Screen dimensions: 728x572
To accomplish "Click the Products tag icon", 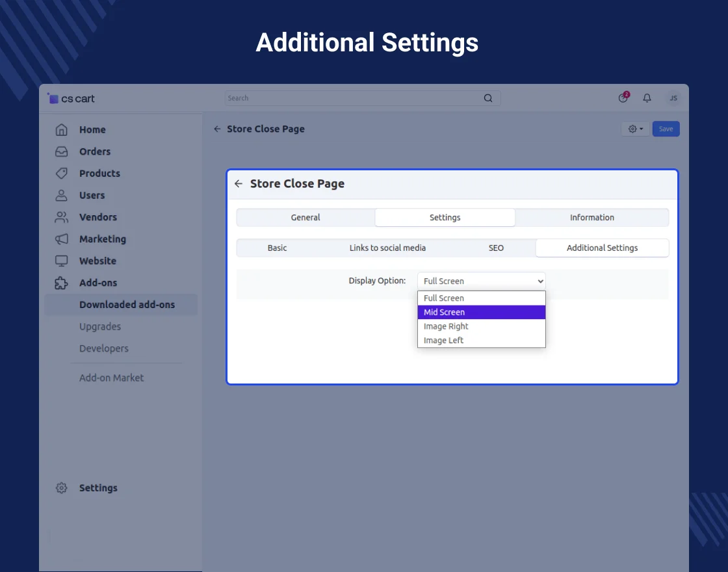I will pyautogui.click(x=62, y=174).
